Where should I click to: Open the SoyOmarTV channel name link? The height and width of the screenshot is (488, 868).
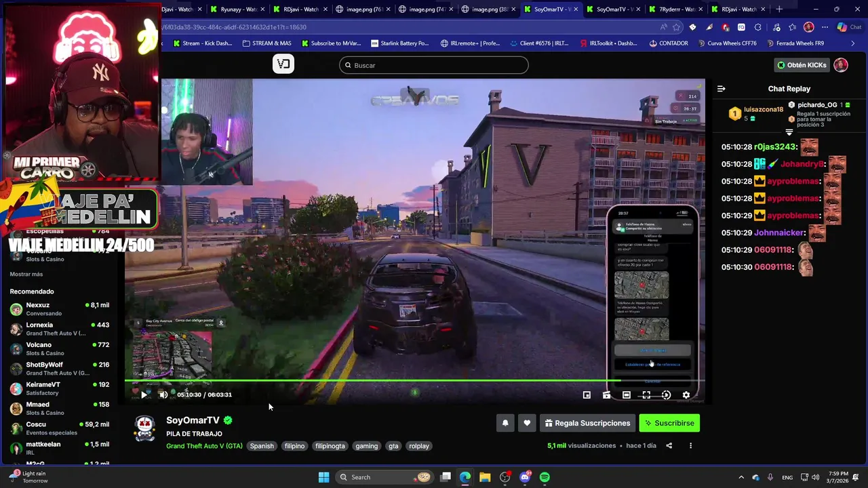(x=193, y=420)
